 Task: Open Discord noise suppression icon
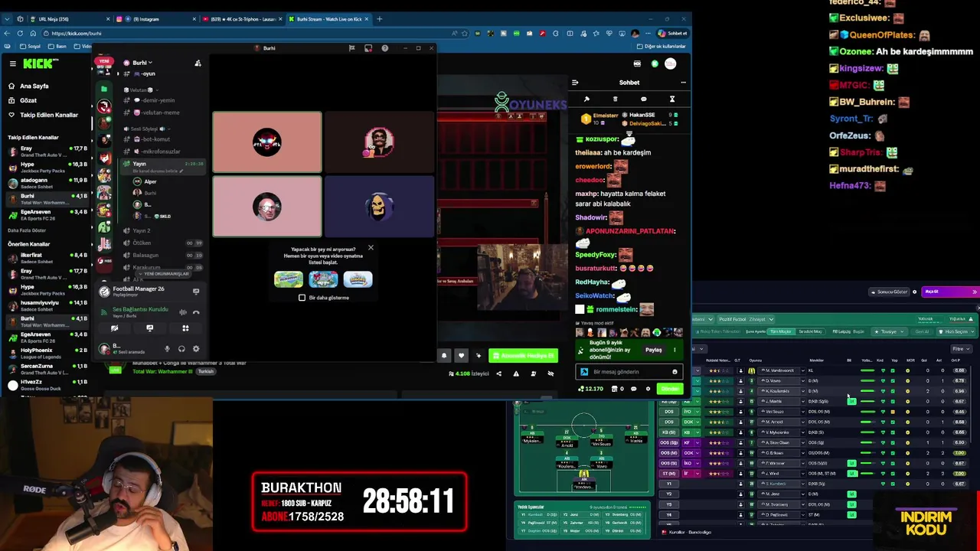point(183,312)
